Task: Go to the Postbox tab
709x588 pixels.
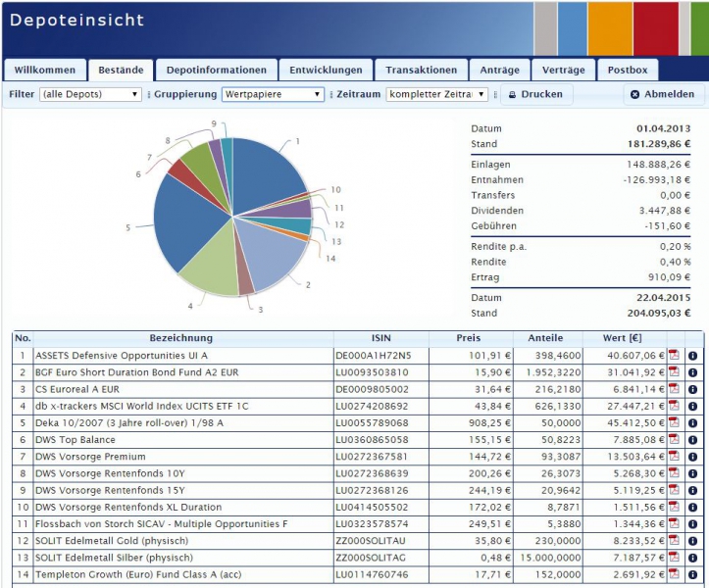Action: click(x=628, y=71)
